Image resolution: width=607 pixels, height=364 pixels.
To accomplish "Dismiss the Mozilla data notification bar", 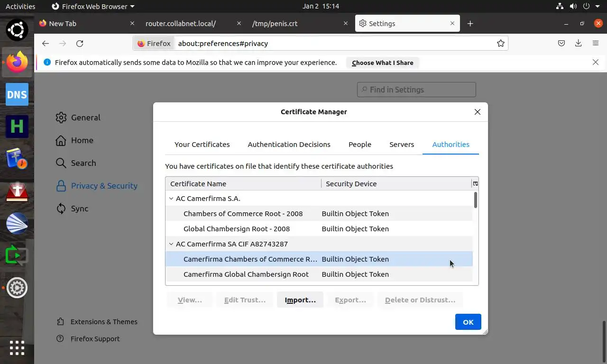I will pyautogui.click(x=596, y=62).
